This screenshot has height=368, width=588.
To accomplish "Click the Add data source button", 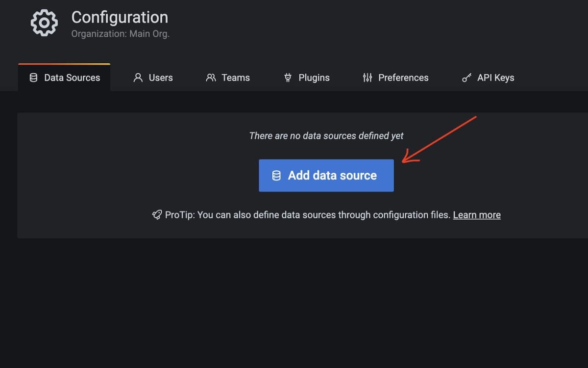I will pyautogui.click(x=326, y=175).
